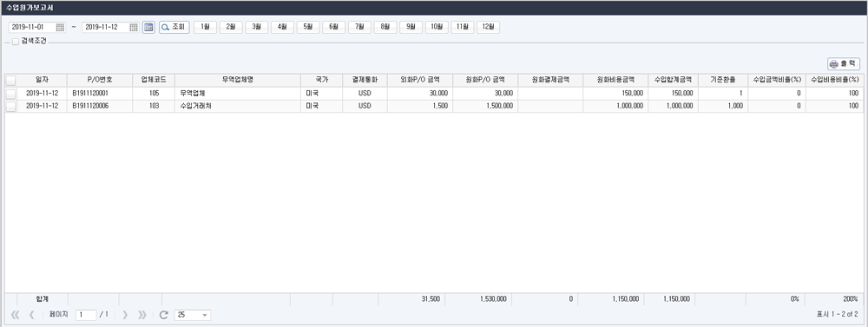Viewport: 868px width, 327px height.
Task: Click the 150,000 원화비용금액 cell
Action: (x=615, y=94)
